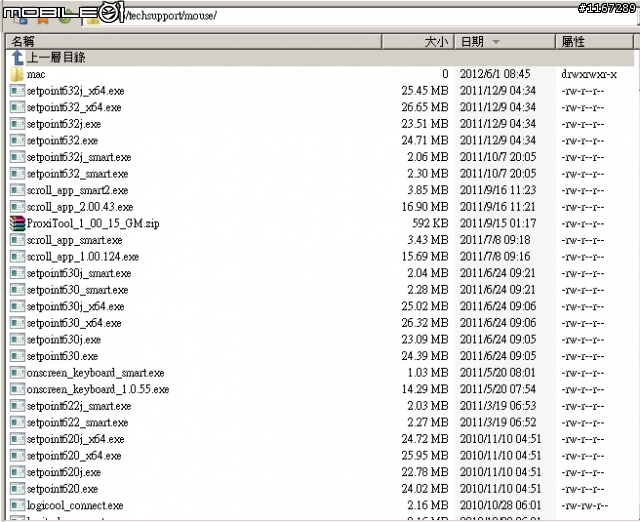
Task: Click the date 2011/3/19 06:53
Action: [x=498, y=406]
